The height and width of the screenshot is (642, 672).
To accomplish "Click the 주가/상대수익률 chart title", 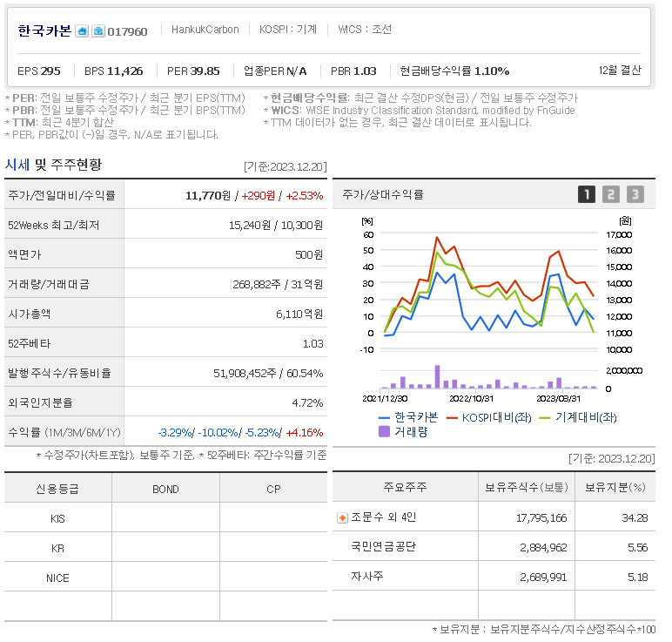I will 383,195.
